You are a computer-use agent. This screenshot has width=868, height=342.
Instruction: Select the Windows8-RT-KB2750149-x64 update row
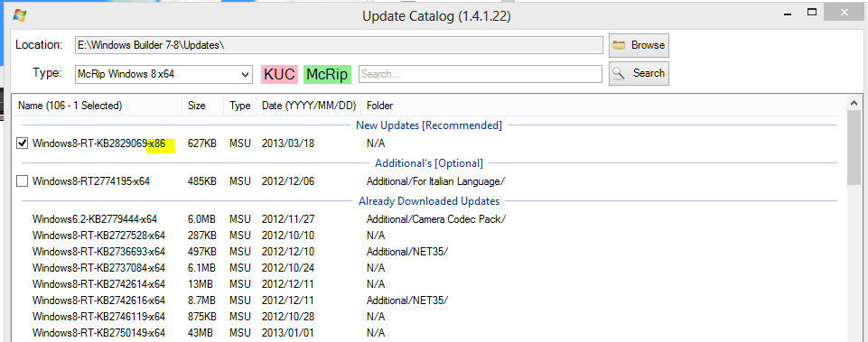point(429,333)
